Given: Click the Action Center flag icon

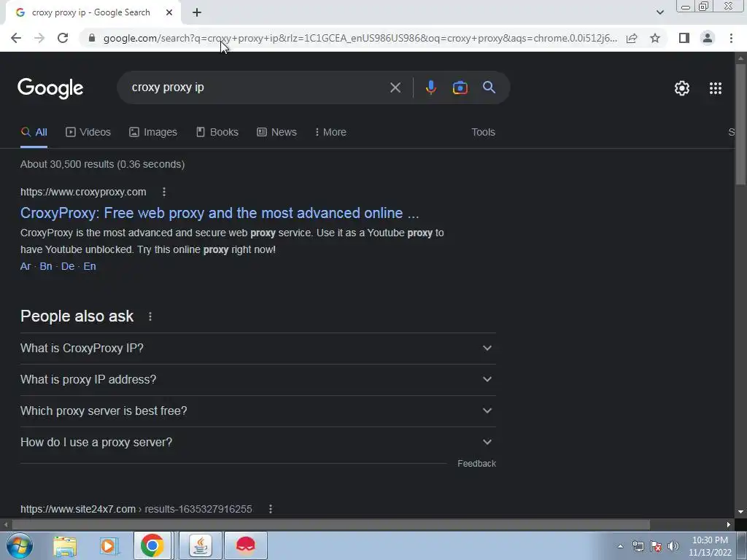Looking at the screenshot, I should click(x=656, y=546).
